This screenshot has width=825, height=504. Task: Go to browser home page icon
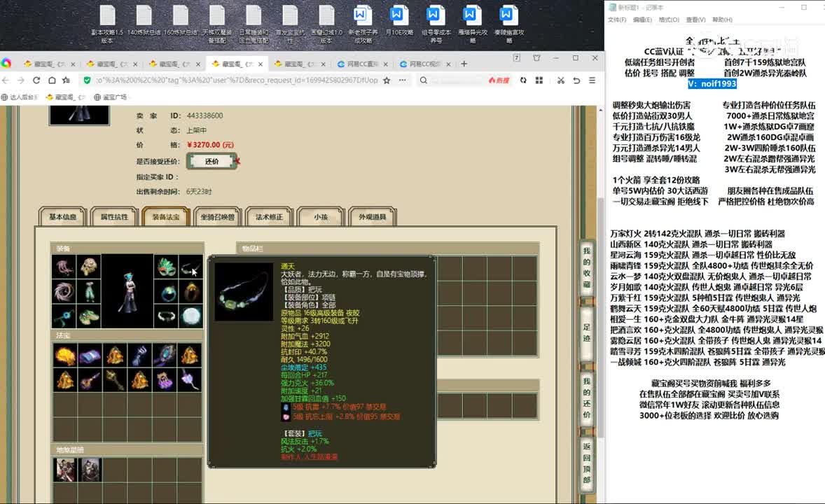pos(52,80)
